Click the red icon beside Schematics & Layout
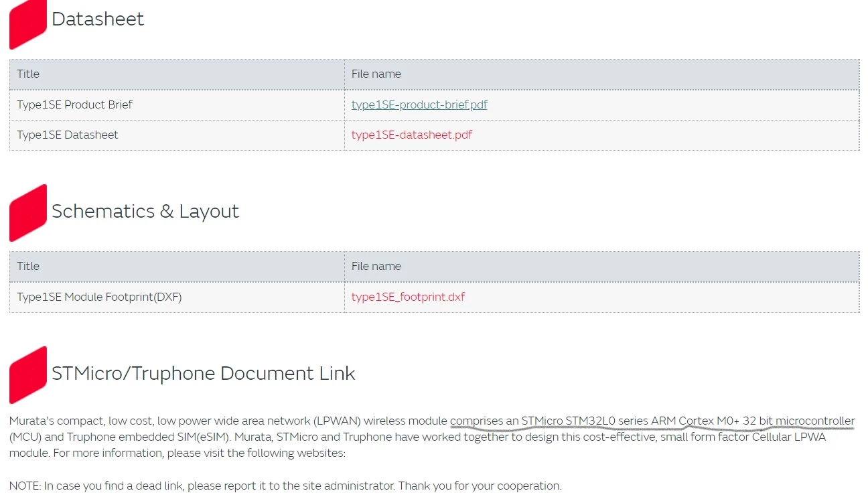The width and height of the screenshot is (868, 501). (28, 213)
